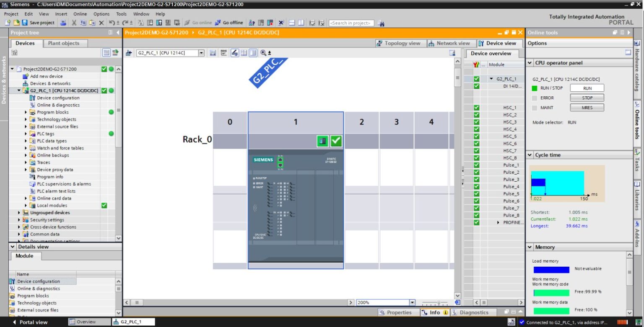This screenshot has width=644, height=327.
Task: Click the HSC_1 status checkmark in overview
Action: [x=476, y=108]
